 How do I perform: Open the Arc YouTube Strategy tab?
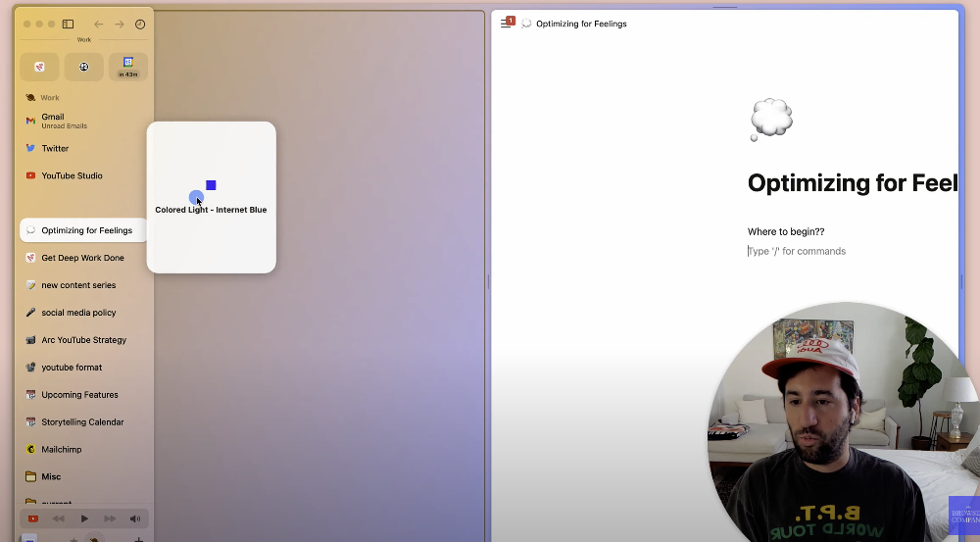pos(83,340)
